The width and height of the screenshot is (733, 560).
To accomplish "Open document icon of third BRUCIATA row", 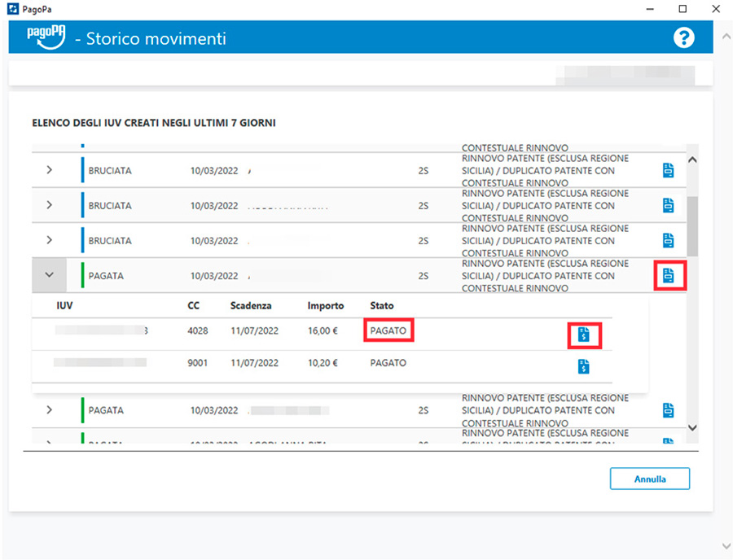I will click(669, 240).
